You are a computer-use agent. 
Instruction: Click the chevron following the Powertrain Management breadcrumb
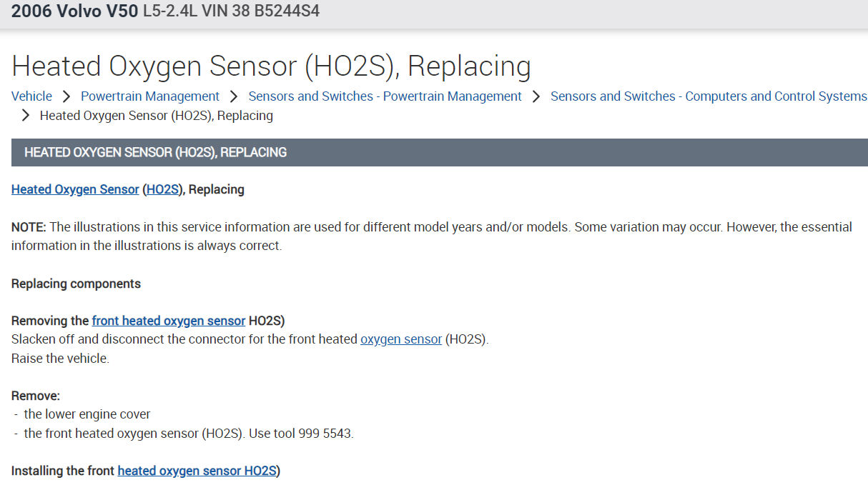click(234, 96)
